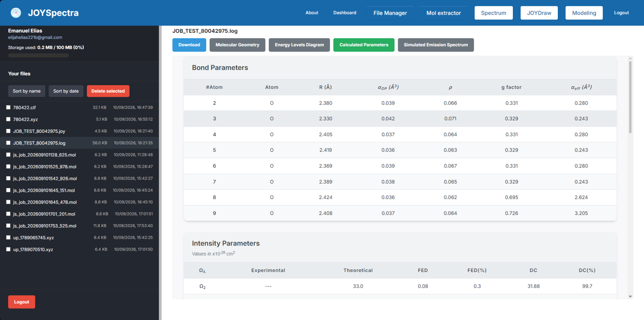This screenshot has width=644, height=320.
Task: Click the JOYSpectra logo icon
Action: pos(16,13)
